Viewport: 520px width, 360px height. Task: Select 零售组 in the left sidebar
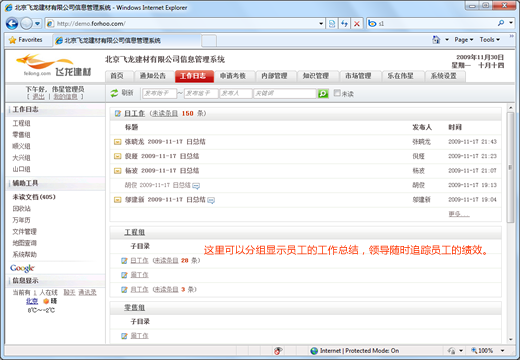click(x=21, y=135)
